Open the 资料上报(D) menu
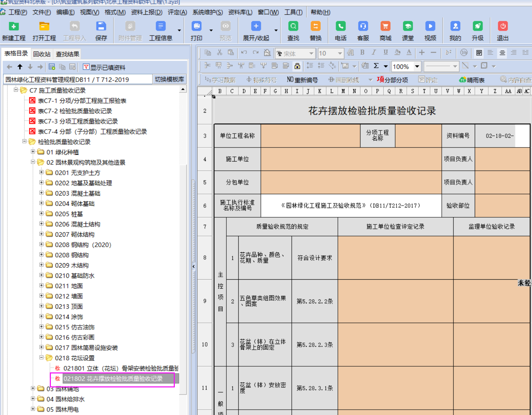 click(x=147, y=12)
